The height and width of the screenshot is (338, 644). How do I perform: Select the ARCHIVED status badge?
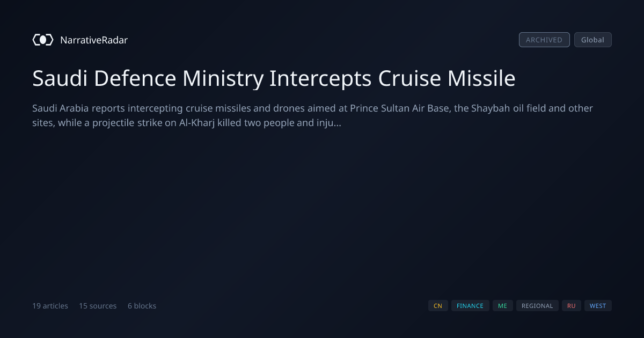tap(544, 40)
